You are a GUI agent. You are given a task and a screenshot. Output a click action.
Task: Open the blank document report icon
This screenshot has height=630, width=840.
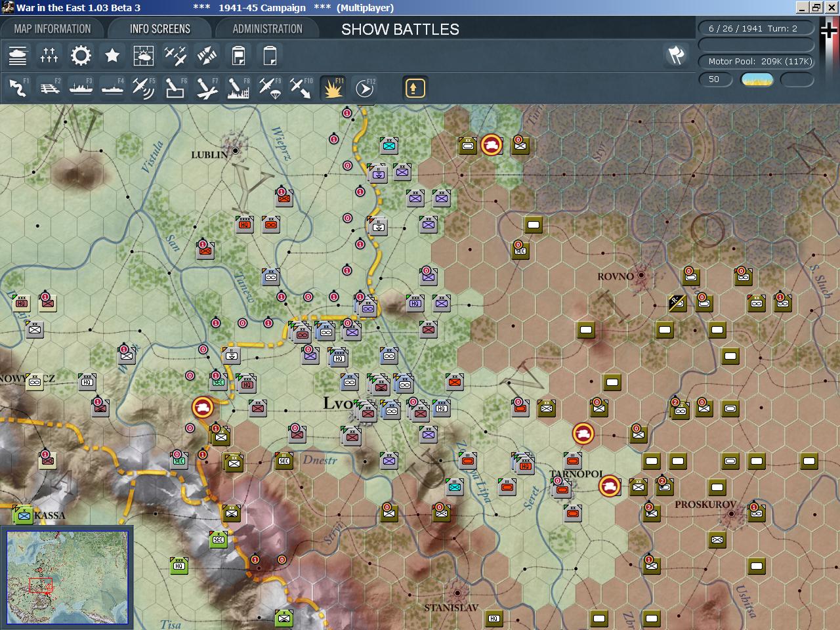coord(270,56)
